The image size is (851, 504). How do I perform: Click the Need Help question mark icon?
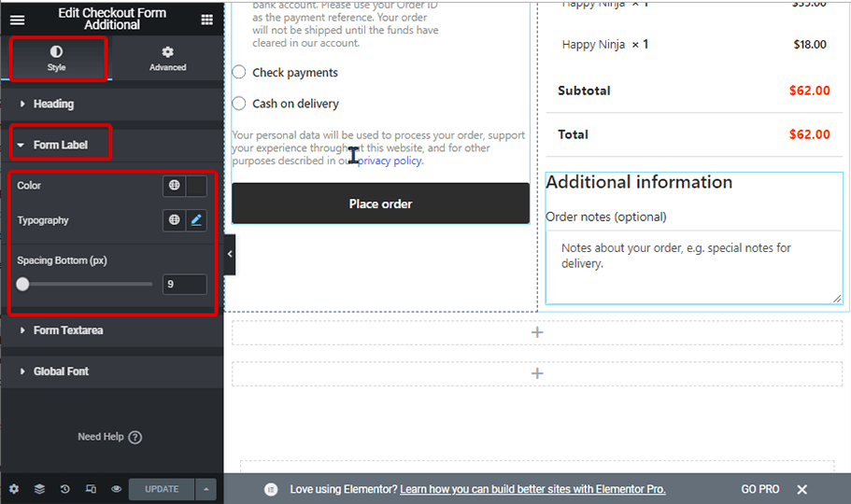tap(135, 438)
